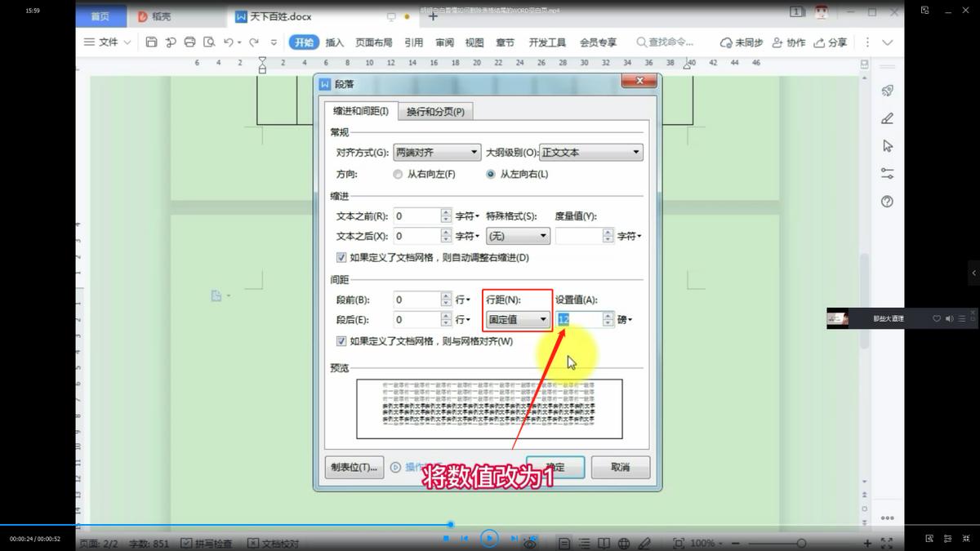Image resolution: width=980 pixels, height=551 pixels.
Task: Select the cursor tool icon in right sidebar
Action: pos(887,146)
